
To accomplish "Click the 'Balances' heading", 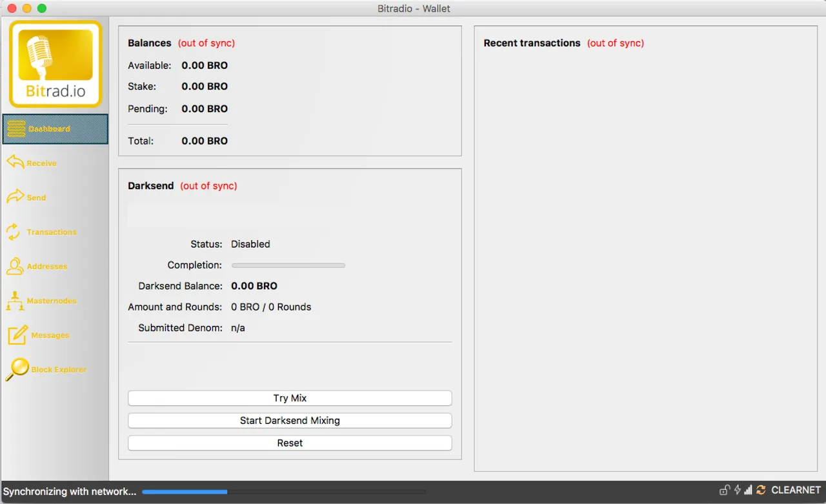I will pos(150,43).
